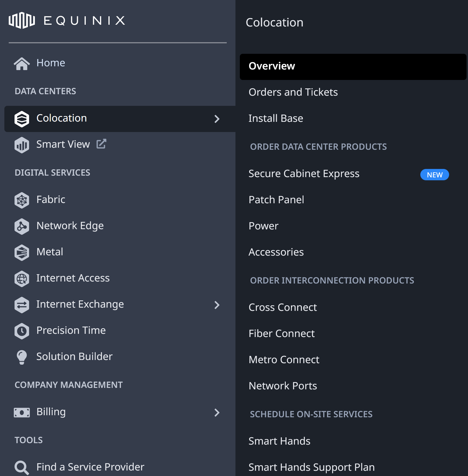Choose Secure Cabinet Express

304,174
